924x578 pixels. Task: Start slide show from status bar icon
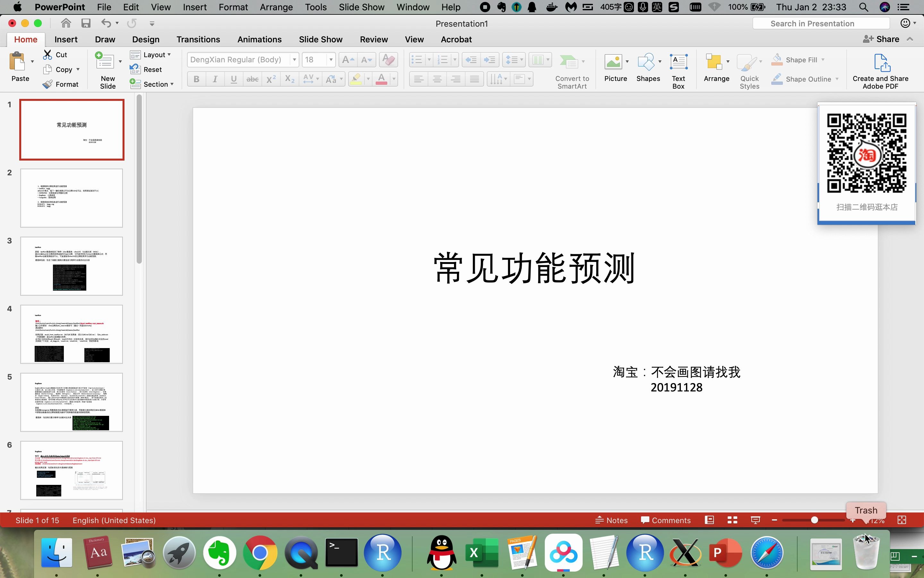click(x=755, y=520)
